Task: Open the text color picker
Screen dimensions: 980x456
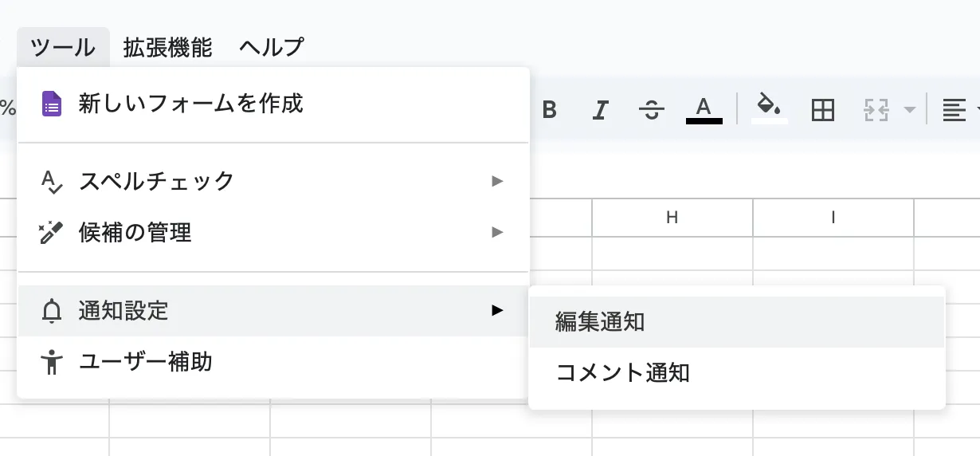Action: pos(704,109)
